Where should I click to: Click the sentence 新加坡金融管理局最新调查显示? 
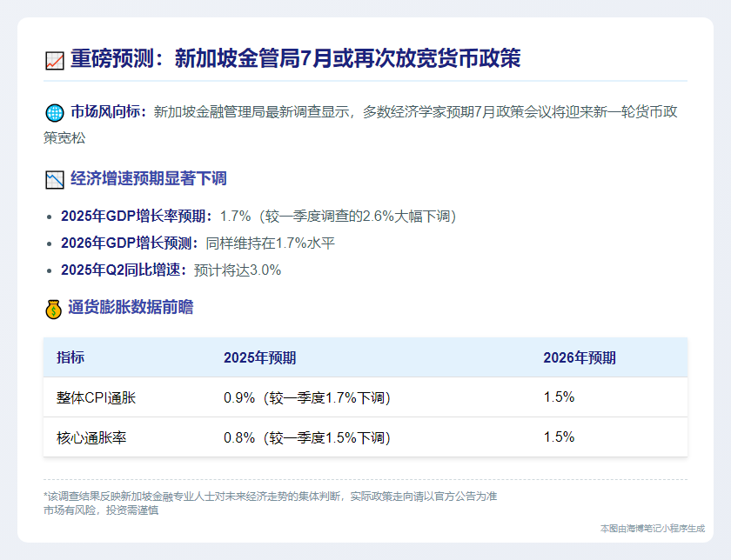(251, 112)
